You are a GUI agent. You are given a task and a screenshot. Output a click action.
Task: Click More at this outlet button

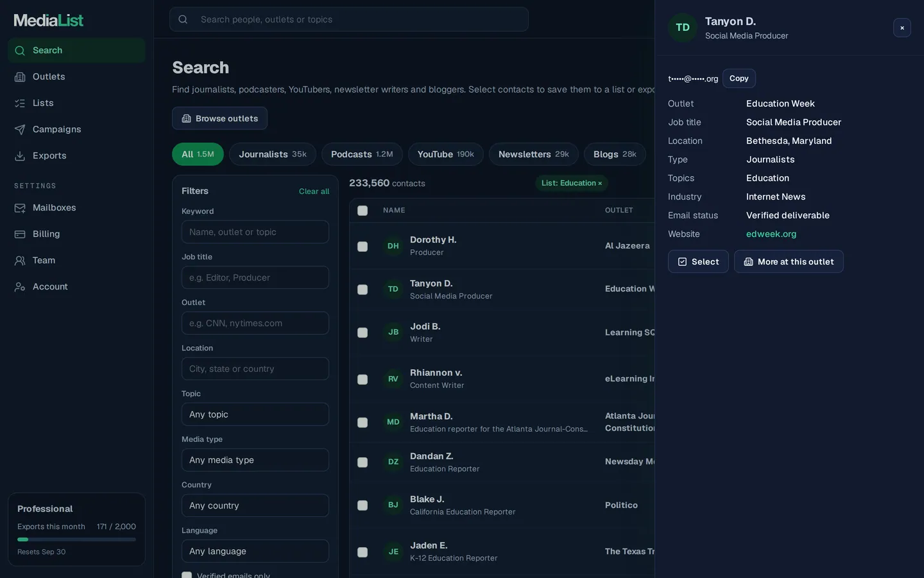click(x=789, y=261)
